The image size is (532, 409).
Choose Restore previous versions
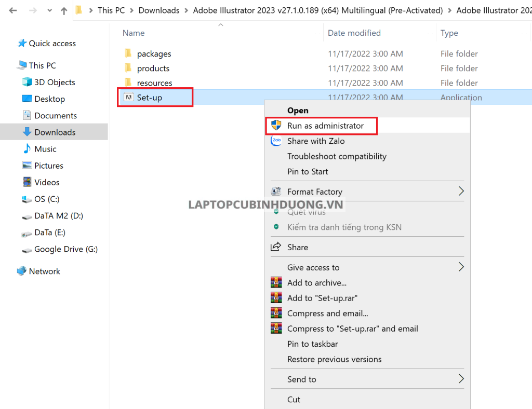coord(334,359)
